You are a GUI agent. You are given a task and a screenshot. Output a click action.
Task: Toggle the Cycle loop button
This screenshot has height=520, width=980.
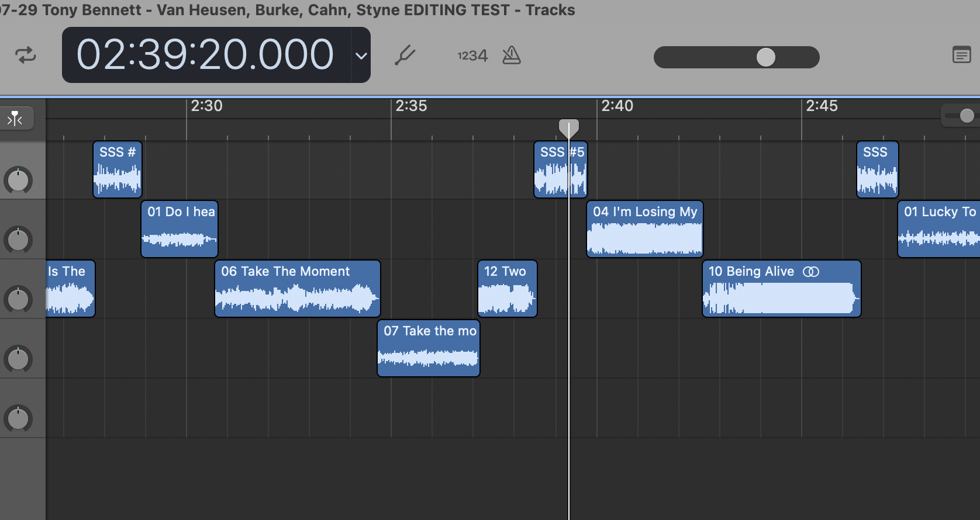(26, 56)
